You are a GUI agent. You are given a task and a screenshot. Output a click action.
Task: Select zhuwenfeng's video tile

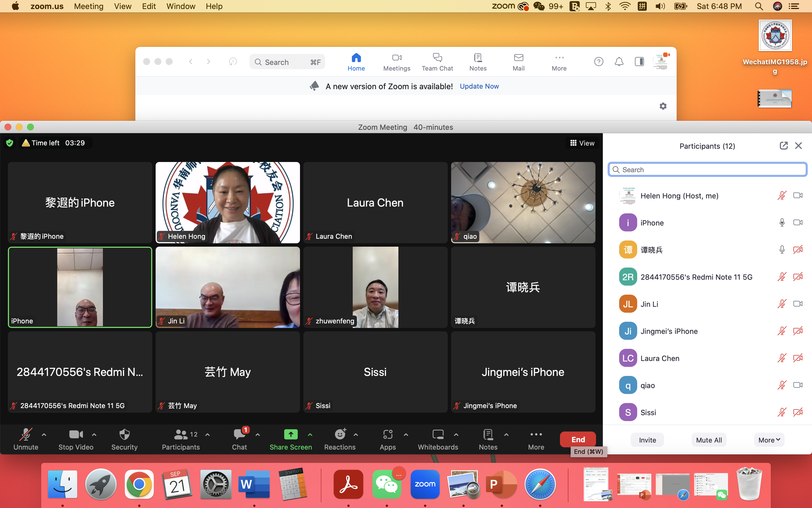point(375,287)
